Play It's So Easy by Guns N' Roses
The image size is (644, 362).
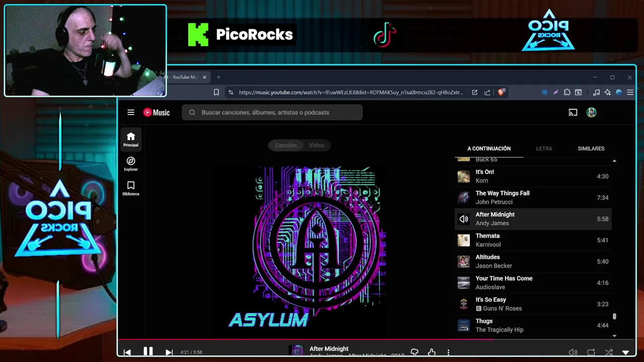(533, 304)
